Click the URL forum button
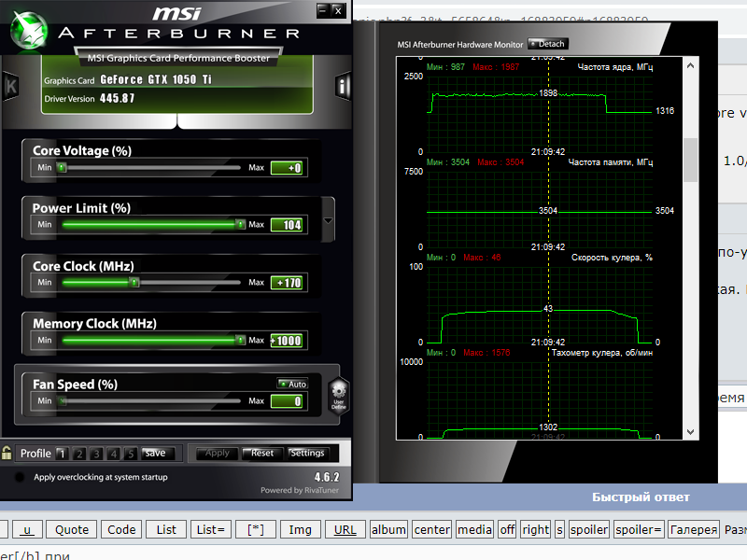The image size is (747, 560). coord(345,529)
